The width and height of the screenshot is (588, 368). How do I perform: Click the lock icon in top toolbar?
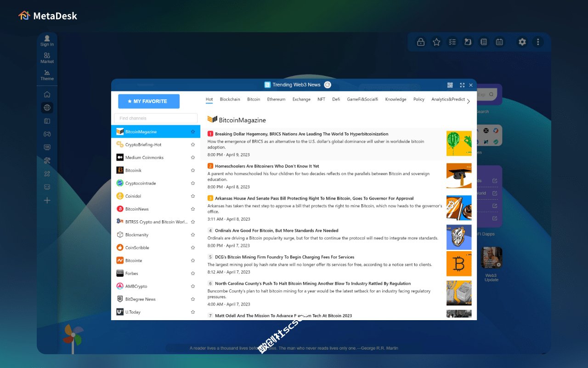pos(420,42)
